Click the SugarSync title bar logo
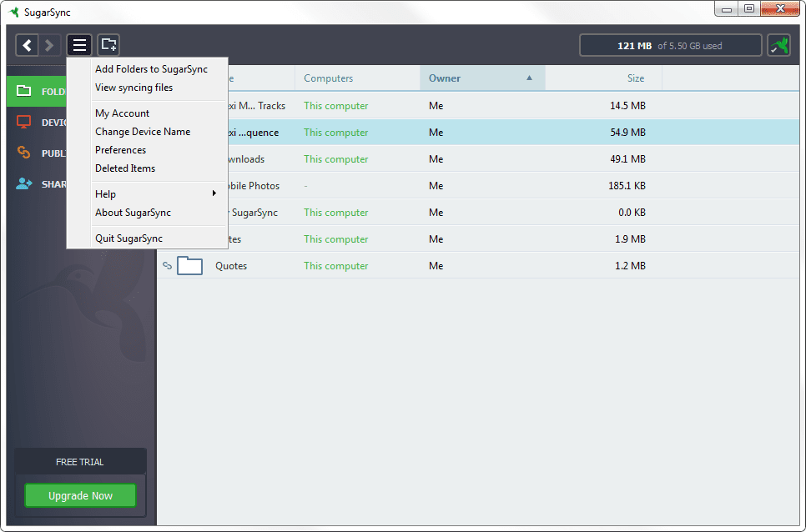The image size is (806, 532). point(14,12)
